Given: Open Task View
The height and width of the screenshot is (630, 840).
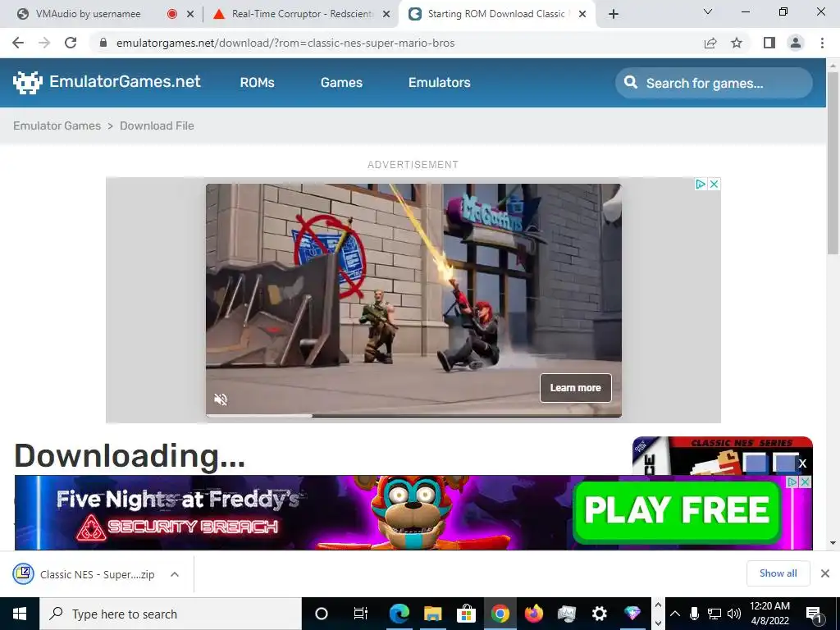Looking at the screenshot, I should click(x=361, y=614).
